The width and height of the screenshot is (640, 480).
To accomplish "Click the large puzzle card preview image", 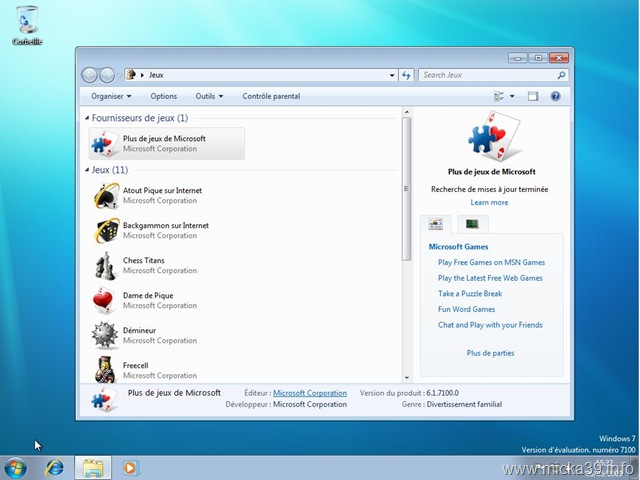I will tap(494, 137).
